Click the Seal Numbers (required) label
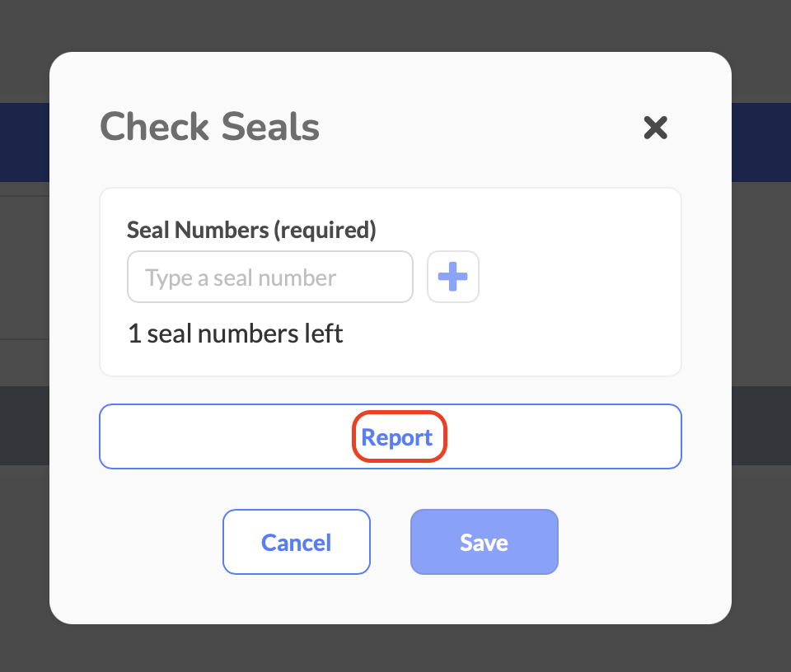The width and height of the screenshot is (791, 672). click(x=251, y=230)
